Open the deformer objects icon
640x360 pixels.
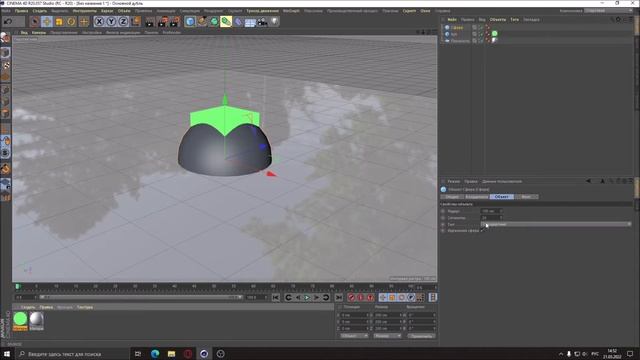[238, 21]
